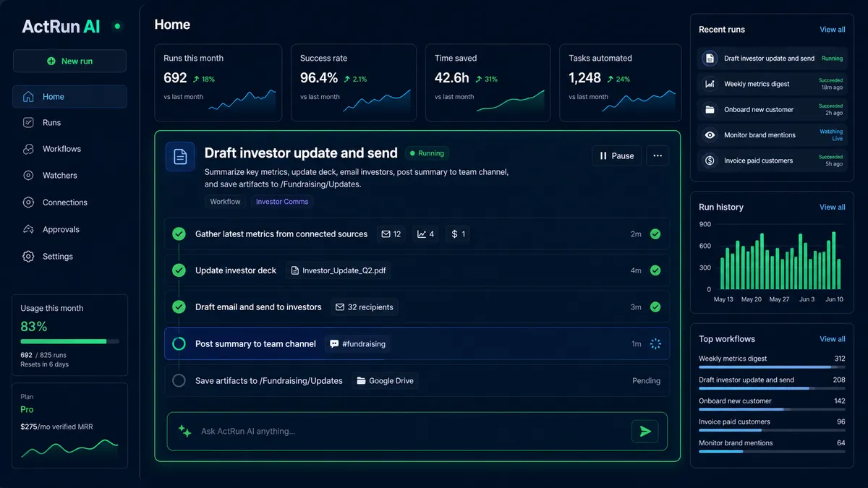868x488 pixels.
Task: Click the mail chip showing 12
Action: coord(391,234)
